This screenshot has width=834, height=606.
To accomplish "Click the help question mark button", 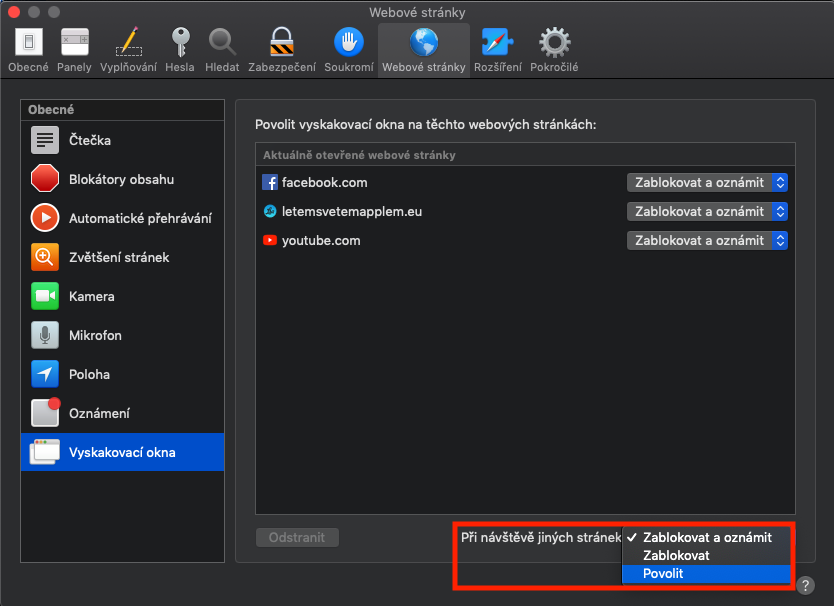I will 805,586.
